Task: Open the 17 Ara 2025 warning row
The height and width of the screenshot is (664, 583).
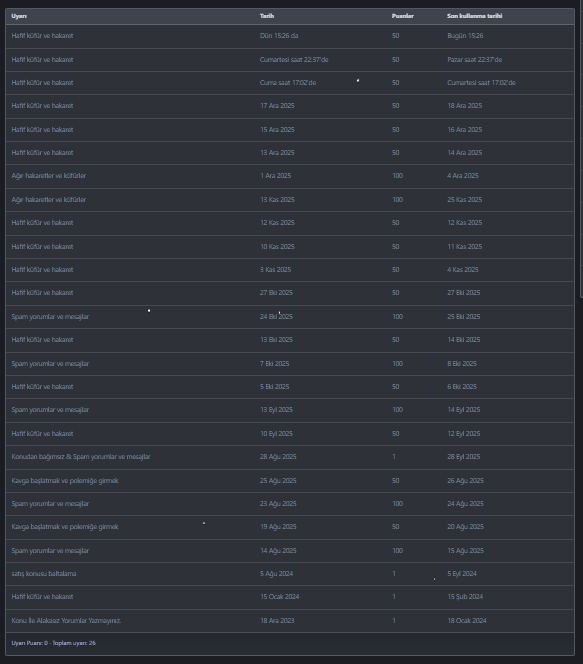Action: pyautogui.click(x=290, y=106)
